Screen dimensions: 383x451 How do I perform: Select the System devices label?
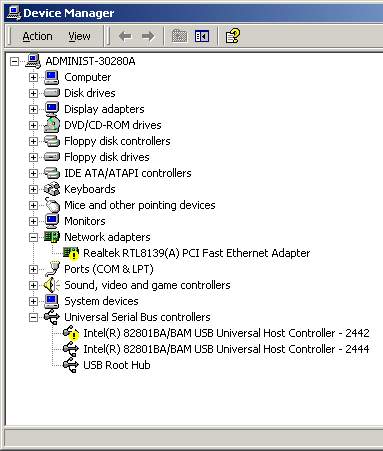[101, 301]
